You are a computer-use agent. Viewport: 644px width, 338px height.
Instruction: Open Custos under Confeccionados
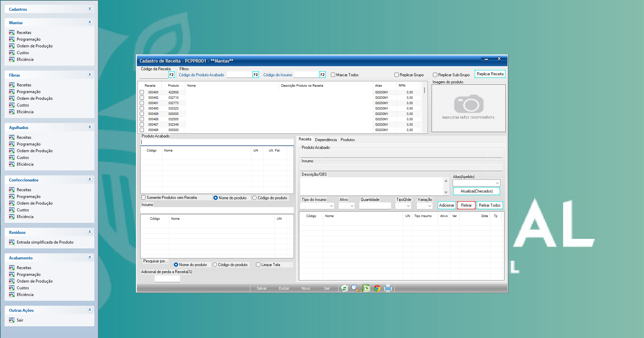click(x=23, y=210)
